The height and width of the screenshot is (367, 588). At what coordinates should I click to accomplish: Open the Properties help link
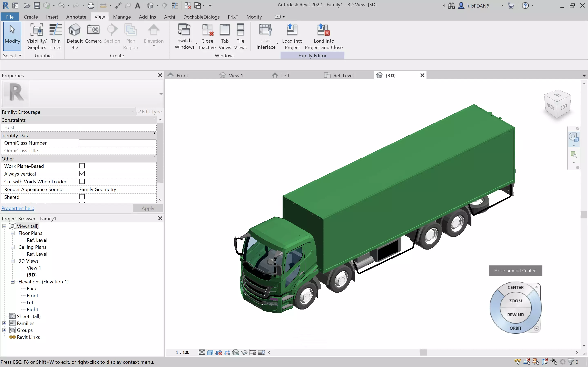[18, 208]
